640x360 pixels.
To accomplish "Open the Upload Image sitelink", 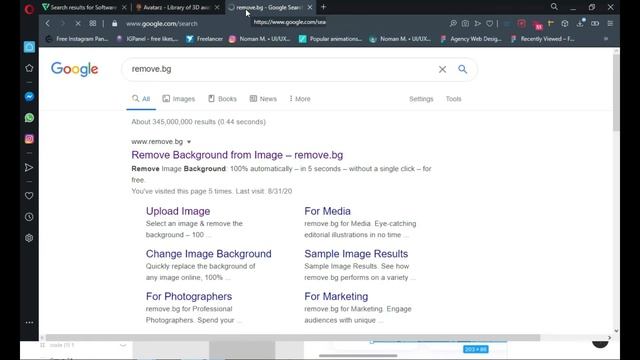I will click(178, 211).
